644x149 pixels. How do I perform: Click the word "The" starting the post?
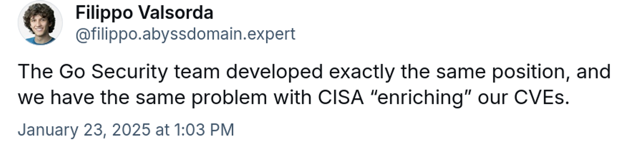(35, 72)
